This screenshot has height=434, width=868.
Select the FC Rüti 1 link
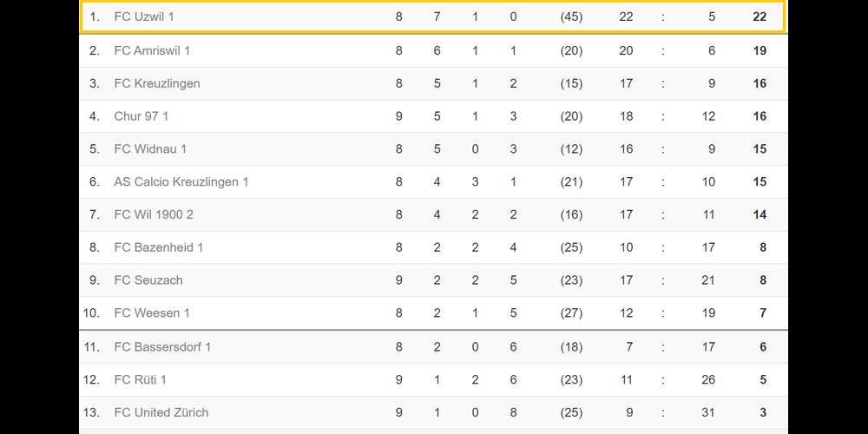(x=141, y=380)
